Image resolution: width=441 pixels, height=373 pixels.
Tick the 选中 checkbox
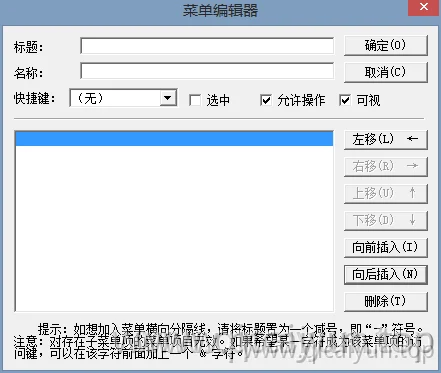point(195,100)
